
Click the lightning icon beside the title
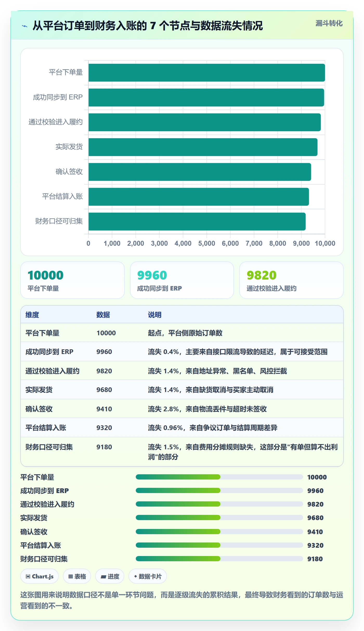click(x=25, y=26)
